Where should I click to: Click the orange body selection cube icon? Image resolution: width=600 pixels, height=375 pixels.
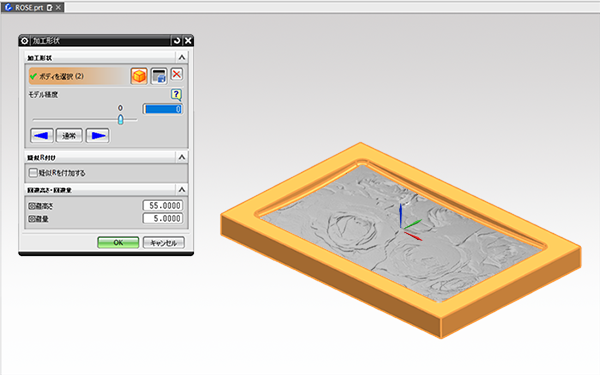(x=139, y=76)
